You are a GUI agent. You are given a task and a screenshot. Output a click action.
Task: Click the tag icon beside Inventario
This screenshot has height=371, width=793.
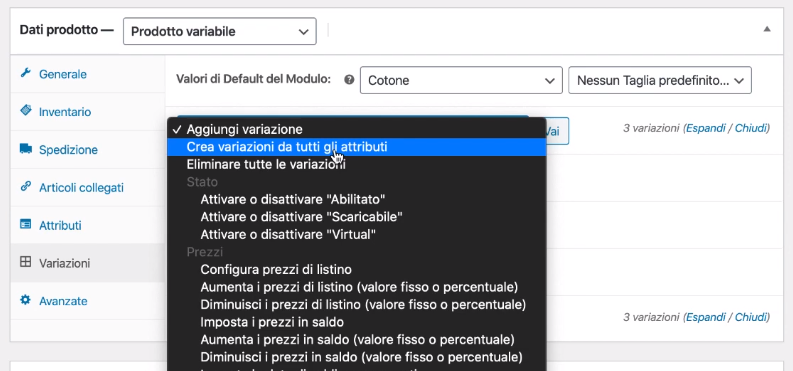(25, 110)
